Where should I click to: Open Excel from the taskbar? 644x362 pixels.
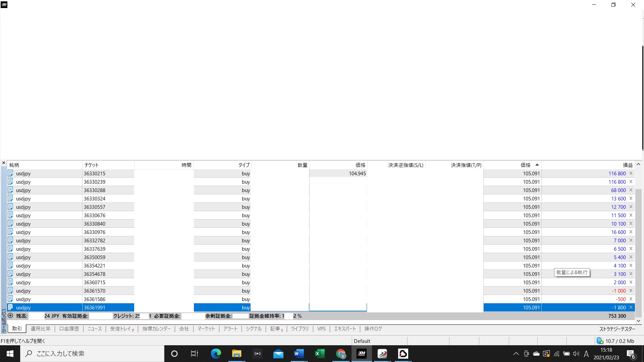point(320,354)
